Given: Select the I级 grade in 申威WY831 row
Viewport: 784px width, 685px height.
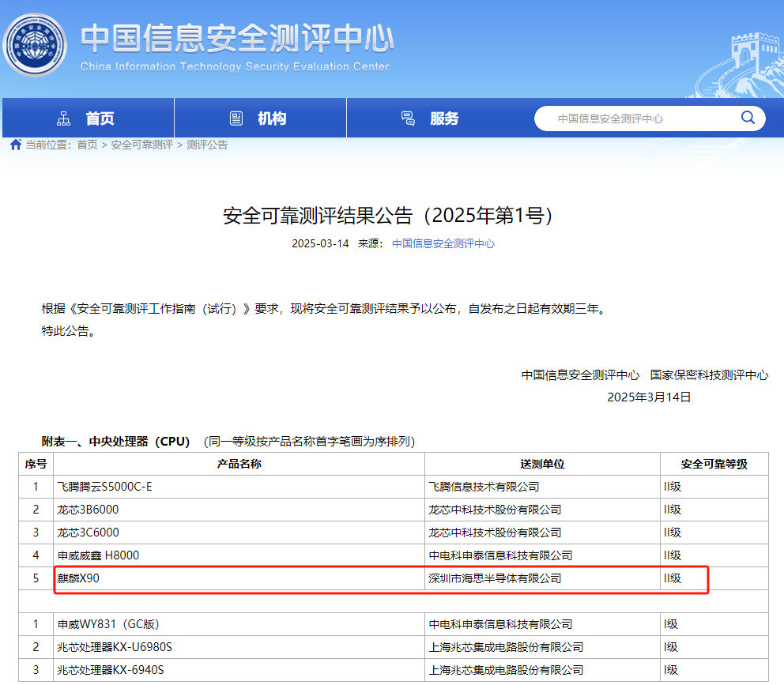Looking at the screenshot, I should tap(671, 624).
